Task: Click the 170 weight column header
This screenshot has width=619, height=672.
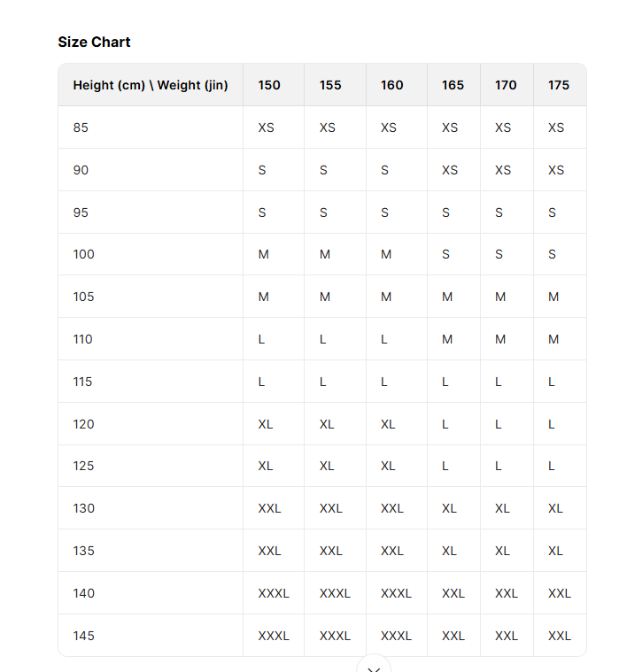Action: pos(506,85)
